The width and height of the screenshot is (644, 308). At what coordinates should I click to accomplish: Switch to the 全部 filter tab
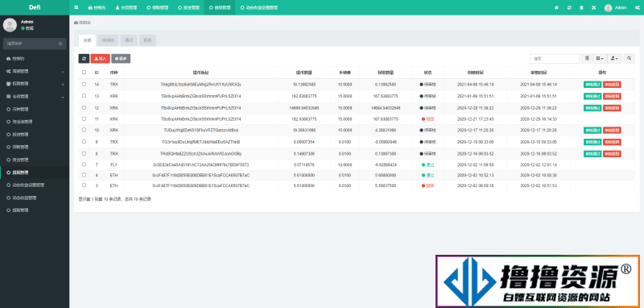tap(87, 40)
